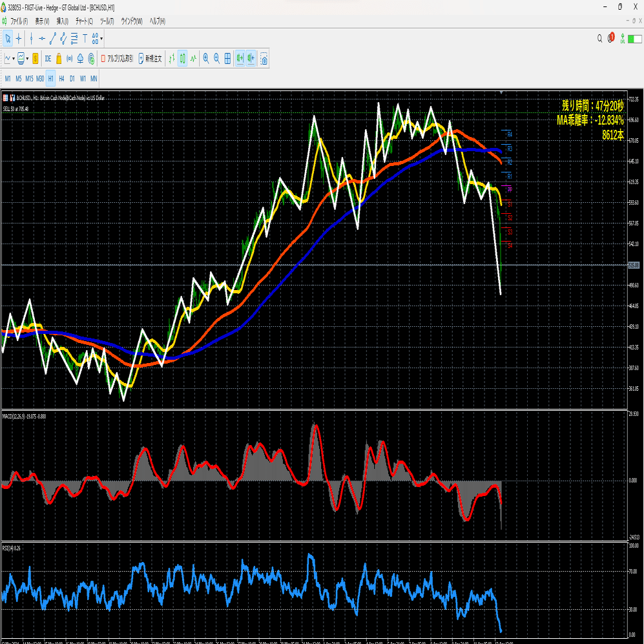Activate the crosshair tool
The width and height of the screenshot is (644, 644).
pos(19,39)
